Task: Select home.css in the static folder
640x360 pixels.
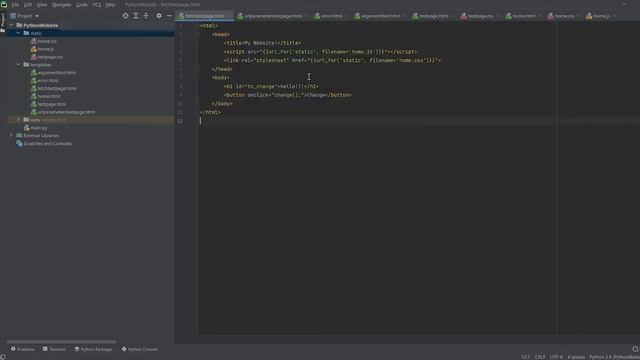Action: click(47, 41)
